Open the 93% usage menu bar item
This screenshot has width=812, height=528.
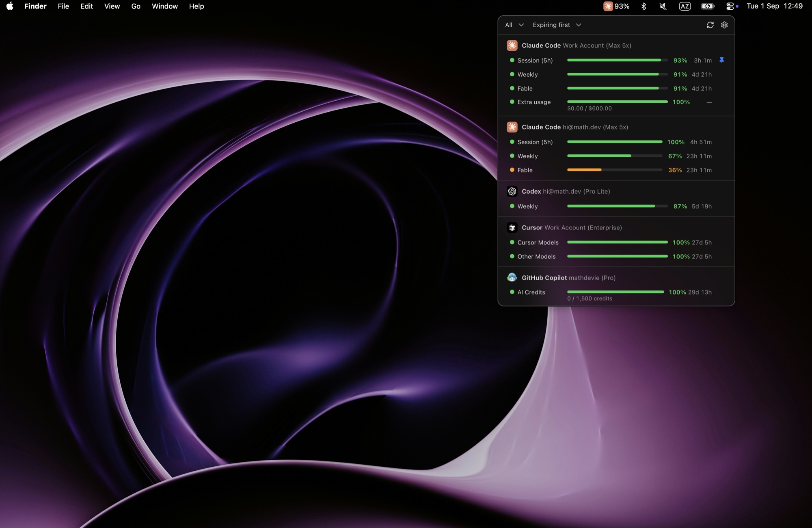pos(616,6)
